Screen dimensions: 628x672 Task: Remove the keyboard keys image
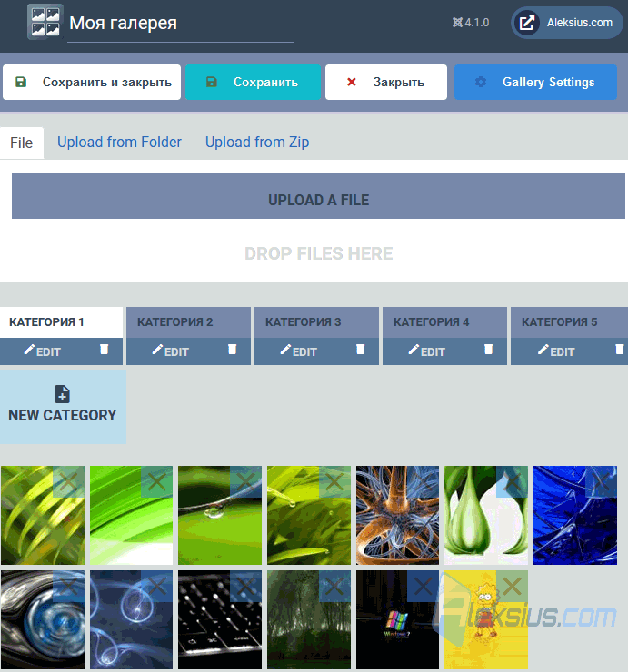pyautogui.click(x=245, y=586)
